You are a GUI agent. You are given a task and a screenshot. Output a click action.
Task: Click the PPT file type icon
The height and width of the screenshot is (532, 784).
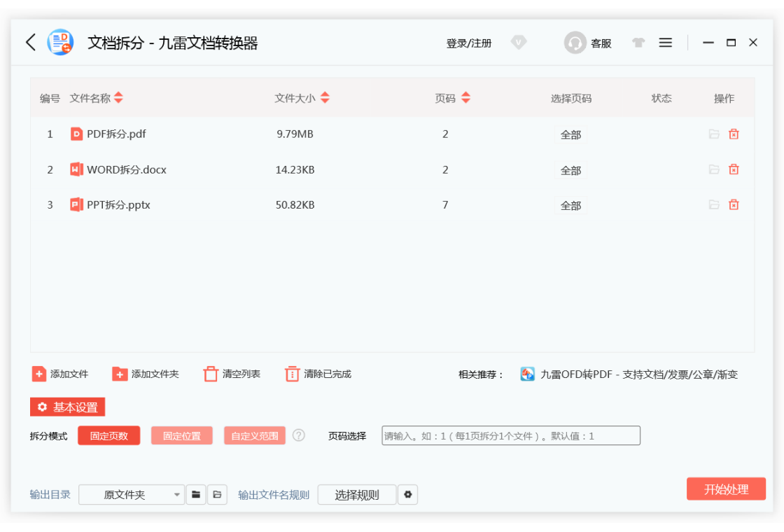pos(76,204)
